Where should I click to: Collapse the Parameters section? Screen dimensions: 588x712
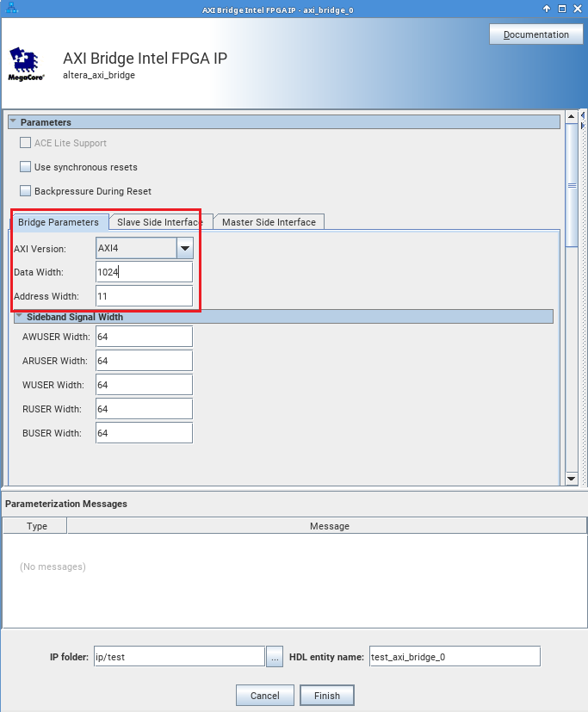(13, 121)
